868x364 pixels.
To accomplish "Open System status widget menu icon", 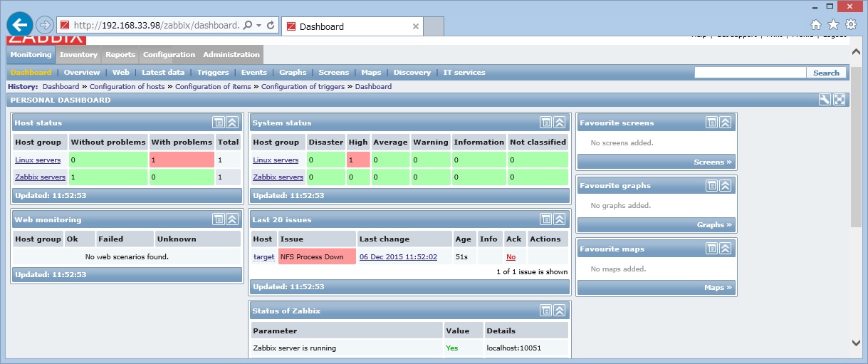I will [x=546, y=123].
